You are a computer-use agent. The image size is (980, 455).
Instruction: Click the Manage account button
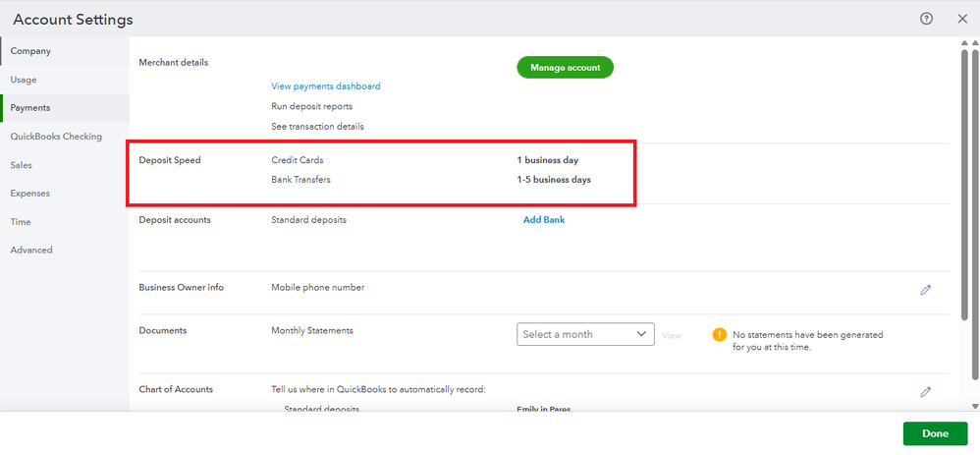(x=565, y=68)
